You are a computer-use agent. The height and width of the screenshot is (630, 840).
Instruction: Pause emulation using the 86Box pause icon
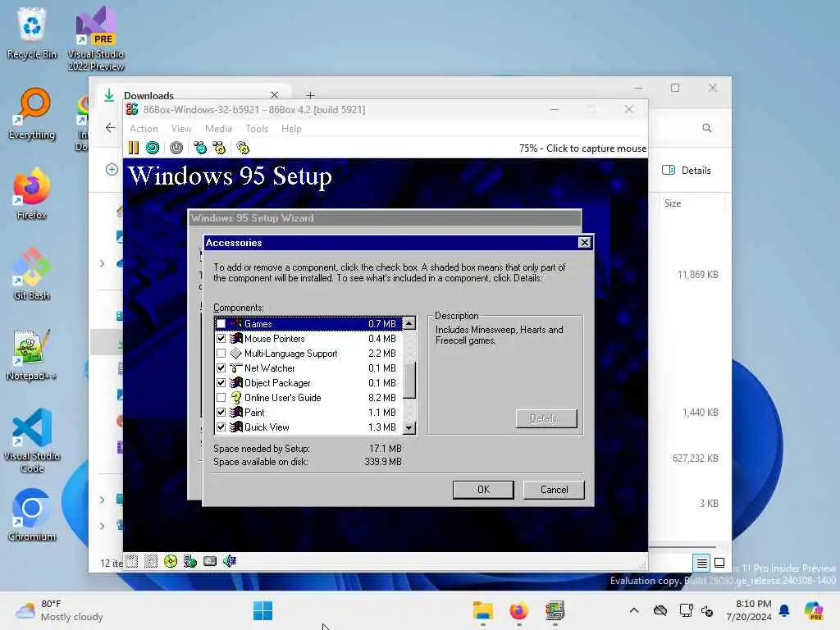(x=134, y=148)
